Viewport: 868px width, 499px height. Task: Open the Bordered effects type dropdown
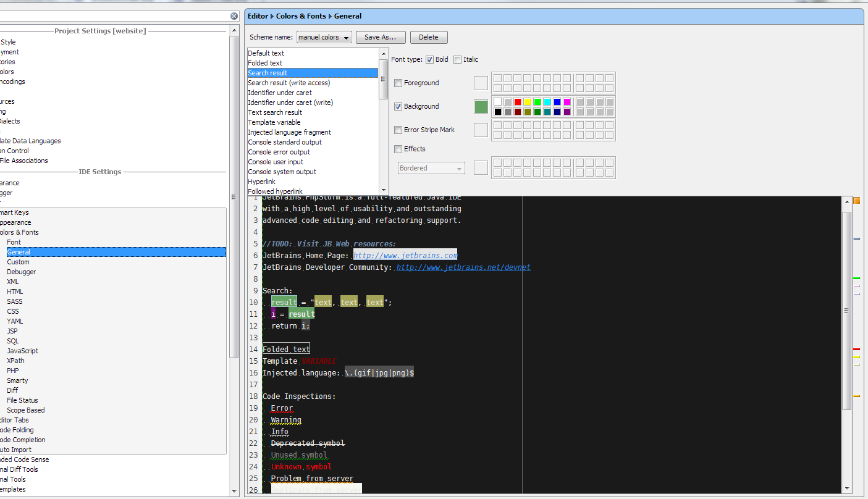coord(431,168)
